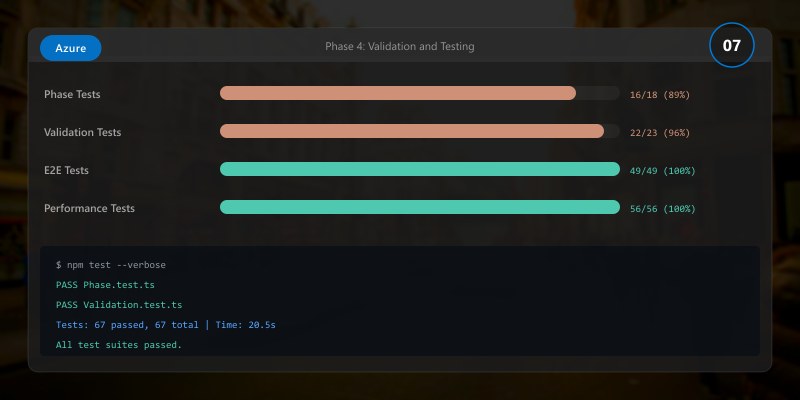
Task: Select the Phase Tests label
Action: [72, 94]
